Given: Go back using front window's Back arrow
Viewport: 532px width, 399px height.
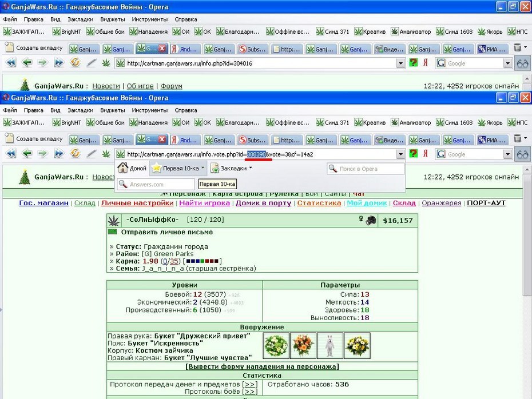Looking at the screenshot, I should coord(27,154).
